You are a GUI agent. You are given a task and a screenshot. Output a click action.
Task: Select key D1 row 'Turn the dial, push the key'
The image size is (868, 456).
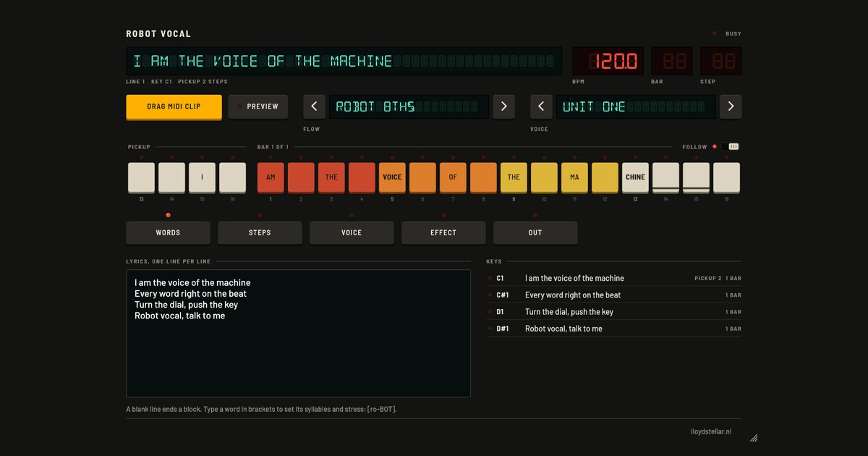click(614, 311)
